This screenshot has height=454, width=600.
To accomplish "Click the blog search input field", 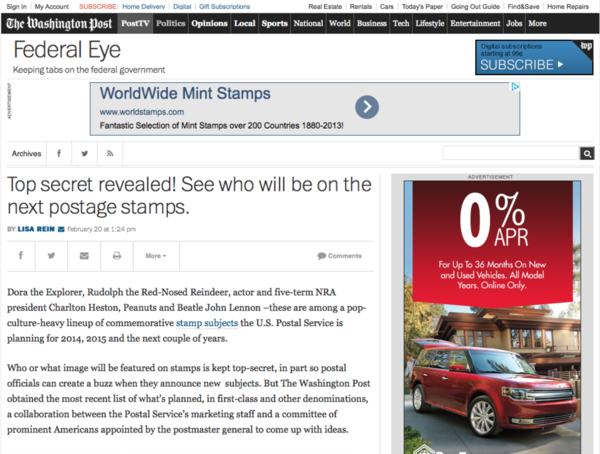I will 511,153.
